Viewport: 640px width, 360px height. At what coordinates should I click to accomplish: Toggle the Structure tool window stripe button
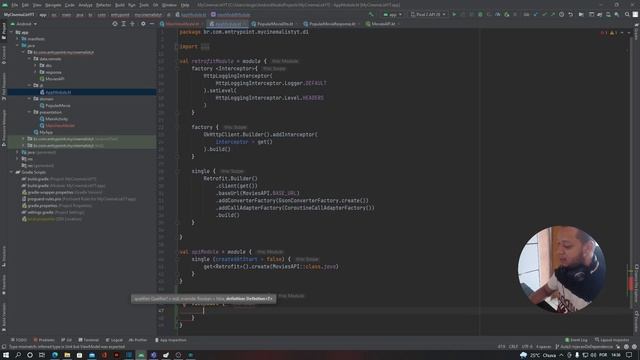click(x=4, y=256)
